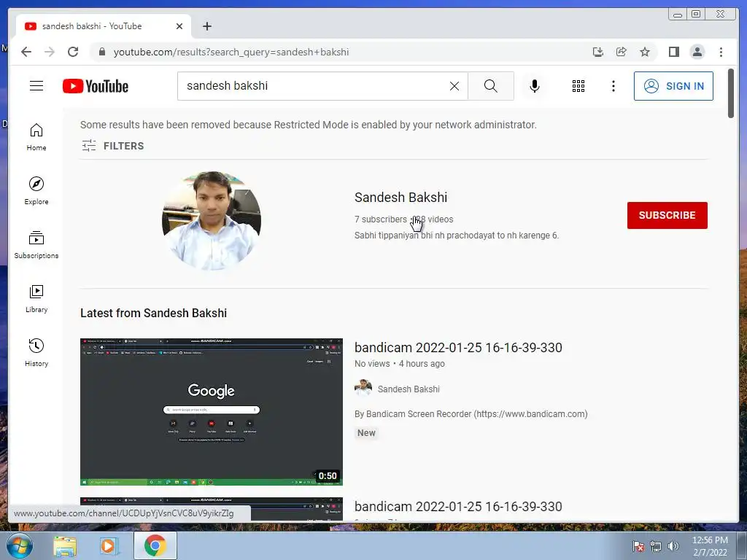Open second bandicam 2022-01-25 video title
The height and width of the screenshot is (560, 747).
(x=458, y=506)
